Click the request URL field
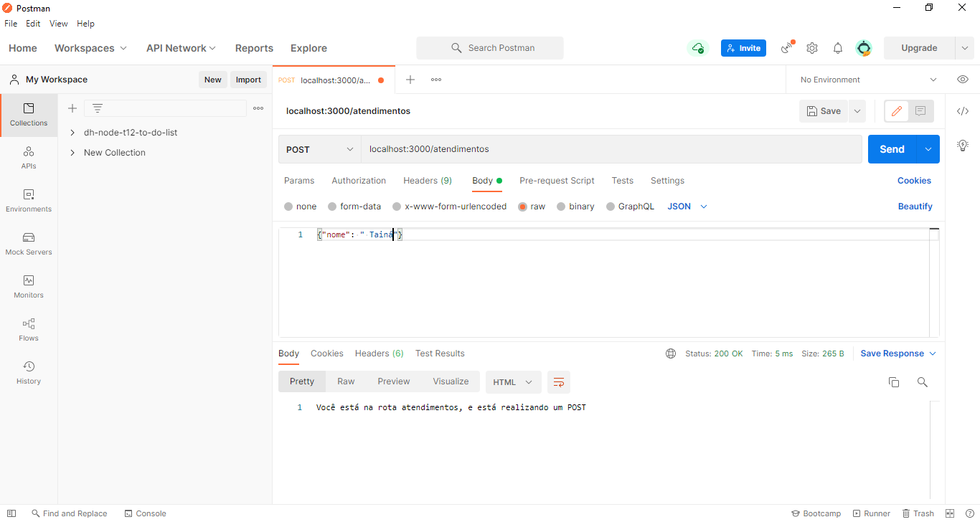Screen dimensions: 980x522 click(x=611, y=149)
